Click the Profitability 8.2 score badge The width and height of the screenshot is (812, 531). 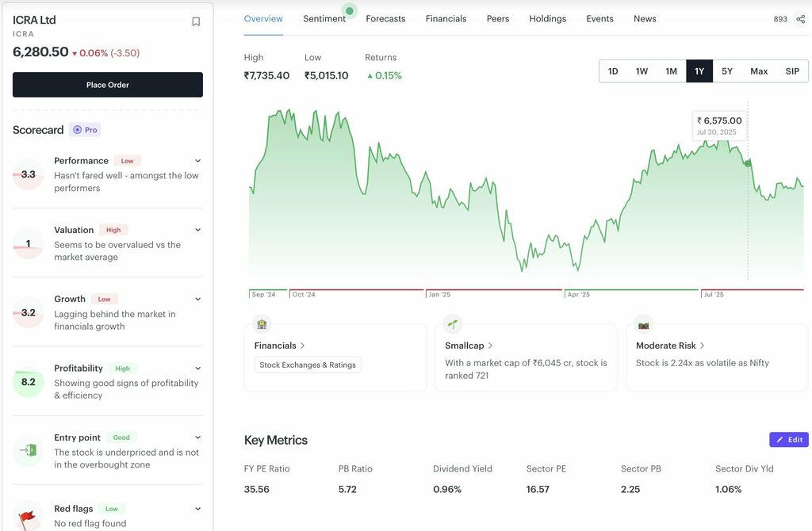coord(28,382)
